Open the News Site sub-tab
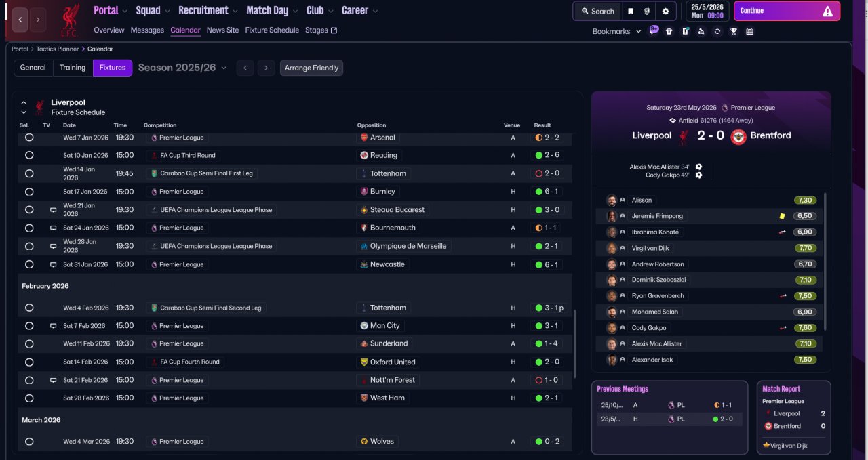868x460 pixels. [222, 30]
